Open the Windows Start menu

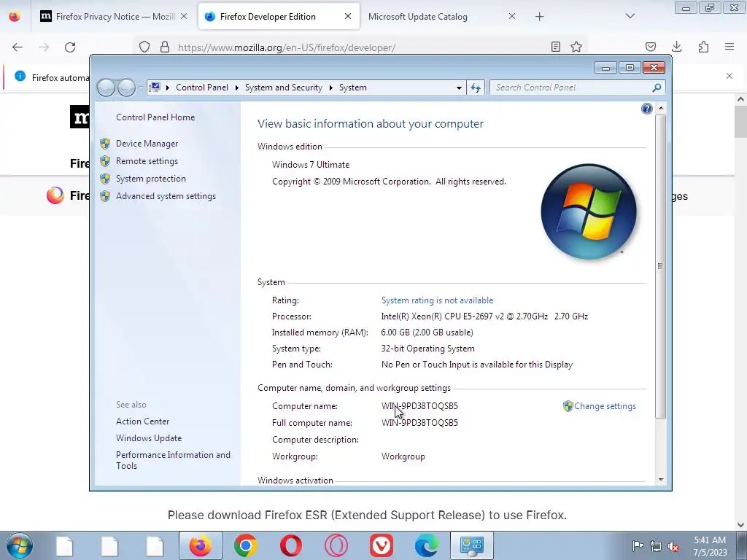point(20,545)
